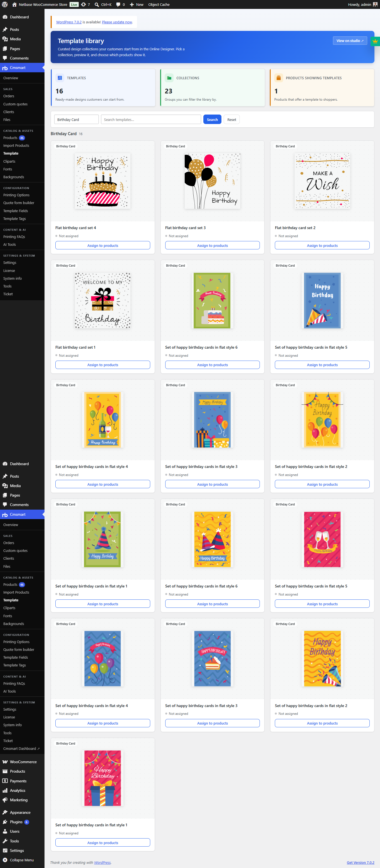Viewport: 380px width, 868px height.
Task: Click the blue Templates stat icon
Action: coord(60,78)
